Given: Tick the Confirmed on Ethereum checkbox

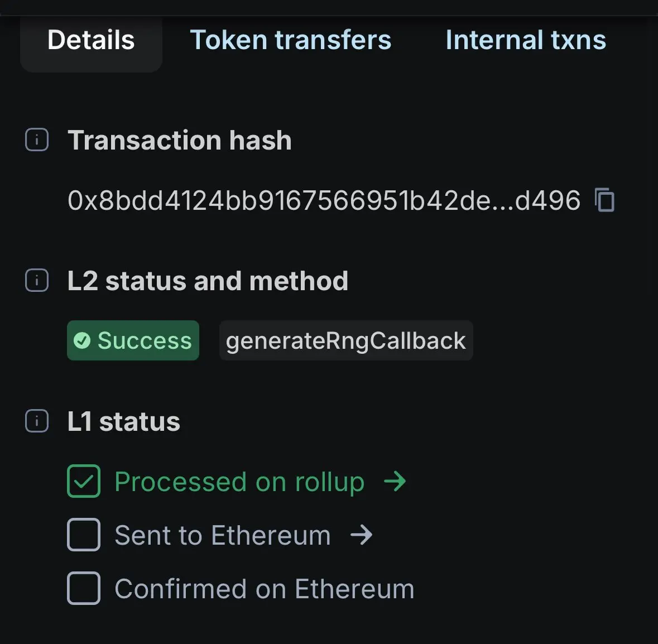Looking at the screenshot, I should coord(84,588).
